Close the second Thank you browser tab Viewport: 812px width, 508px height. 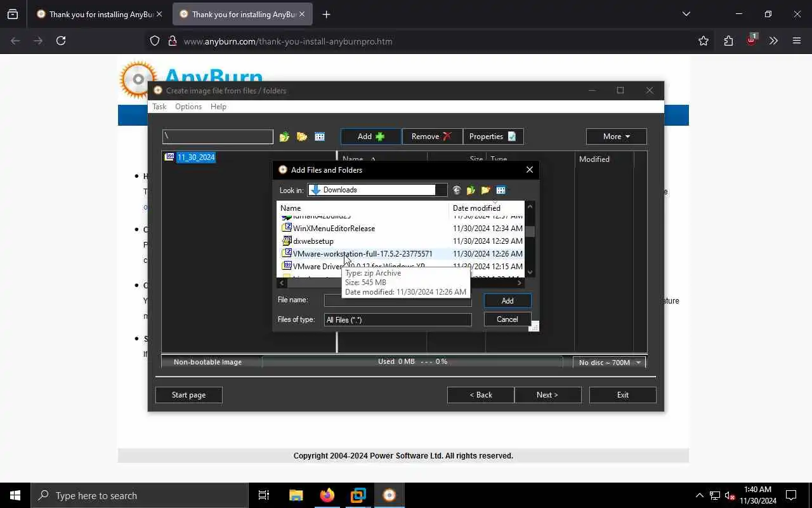click(302, 14)
